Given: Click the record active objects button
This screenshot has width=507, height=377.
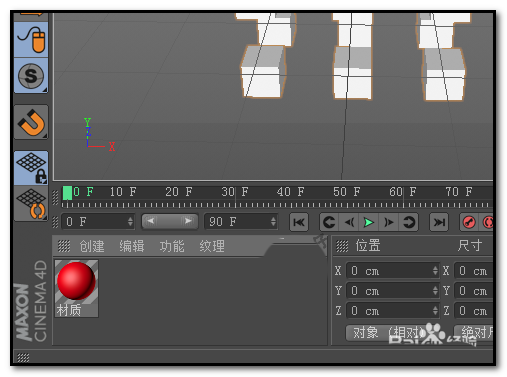Looking at the screenshot, I should (469, 222).
